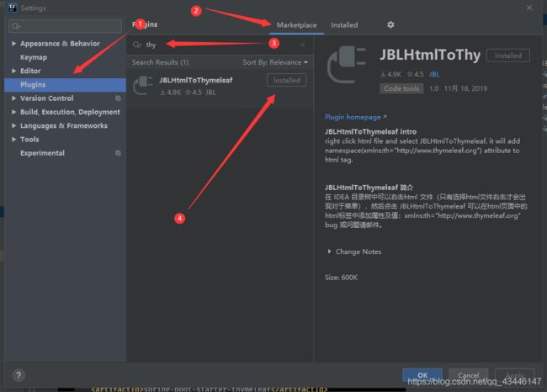This screenshot has width=547, height=392.
Task: Click the Size: 600K text
Action: pos(341,278)
